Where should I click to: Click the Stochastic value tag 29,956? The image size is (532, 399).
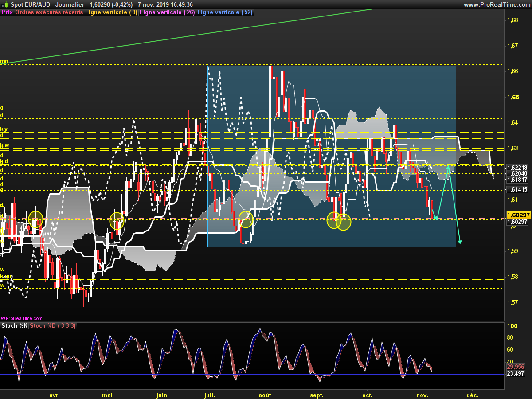pyautogui.click(x=516, y=367)
